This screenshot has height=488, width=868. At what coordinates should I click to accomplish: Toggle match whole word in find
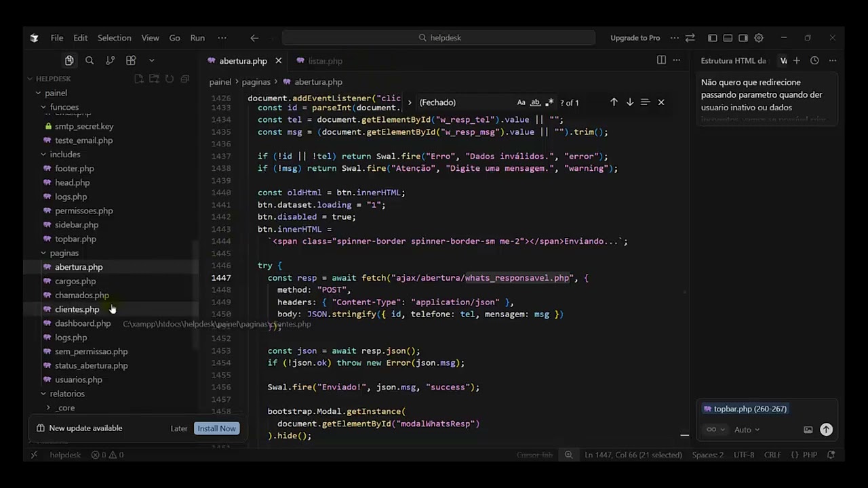pyautogui.click(x=535, y=102)
